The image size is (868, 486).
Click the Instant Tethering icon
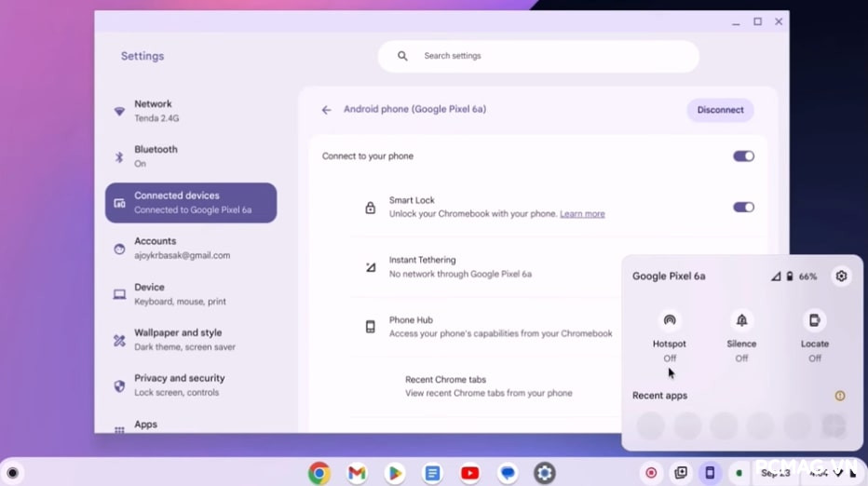[371, 267]
